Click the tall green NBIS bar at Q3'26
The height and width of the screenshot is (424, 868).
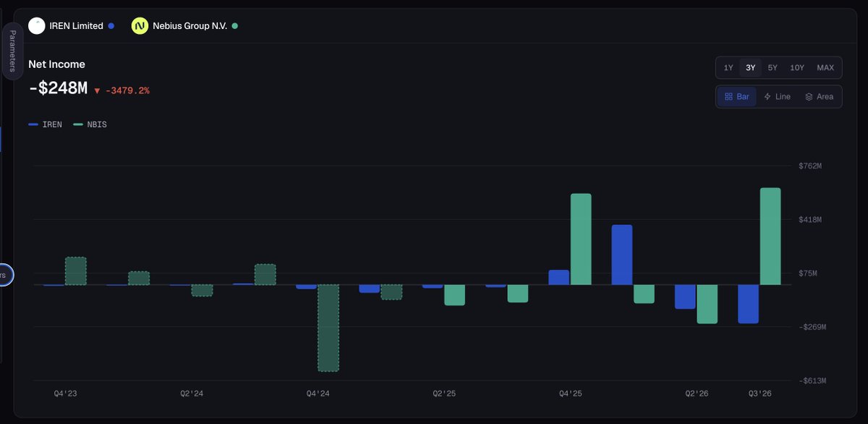[x=770, y=237]
